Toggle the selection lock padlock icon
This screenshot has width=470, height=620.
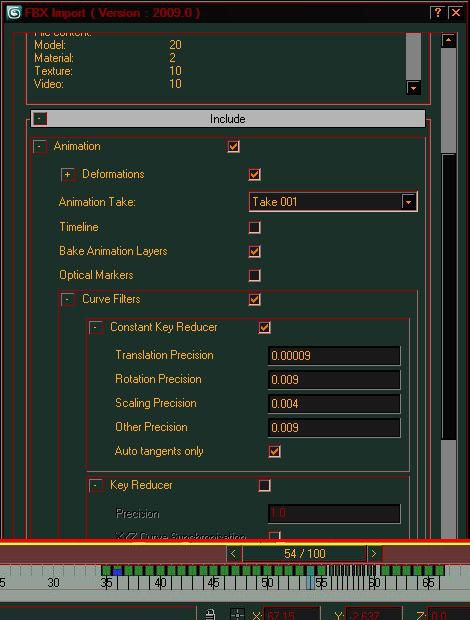[x=210, y=614]
